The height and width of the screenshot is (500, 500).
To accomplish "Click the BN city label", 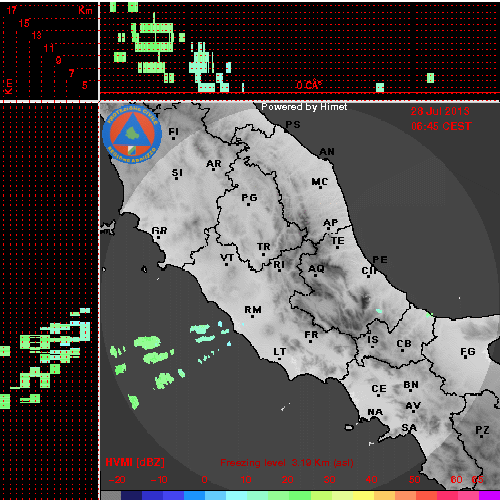I will pyautogui.click(x=411, y=385).
